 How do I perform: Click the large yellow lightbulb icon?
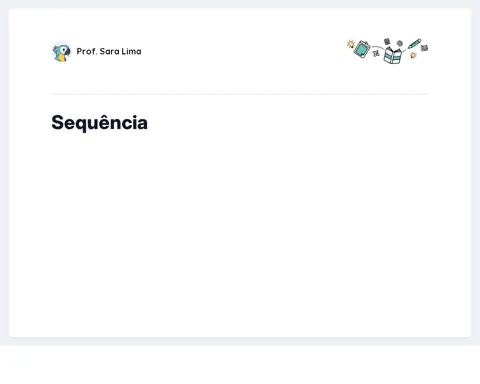point(351,44)
